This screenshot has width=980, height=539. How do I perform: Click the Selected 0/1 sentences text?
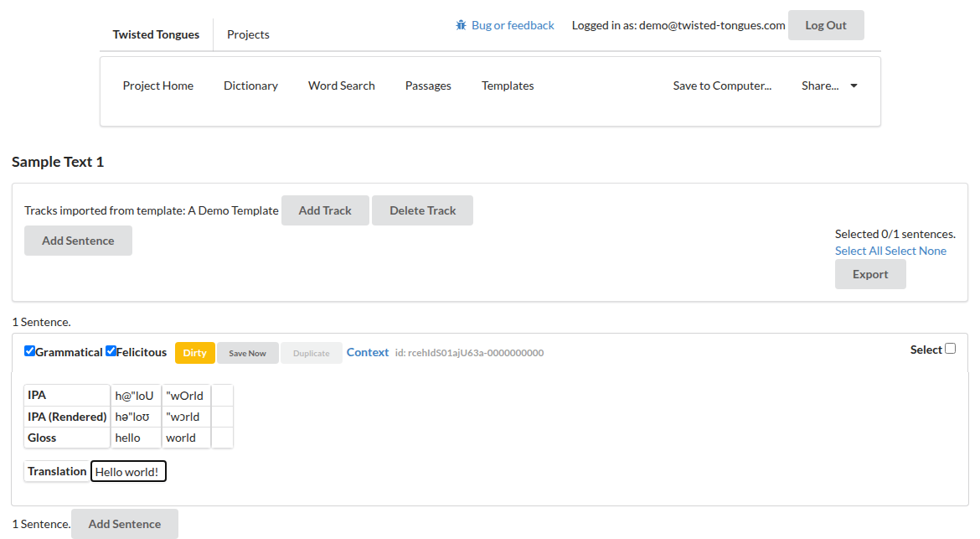tap(895, 234)
